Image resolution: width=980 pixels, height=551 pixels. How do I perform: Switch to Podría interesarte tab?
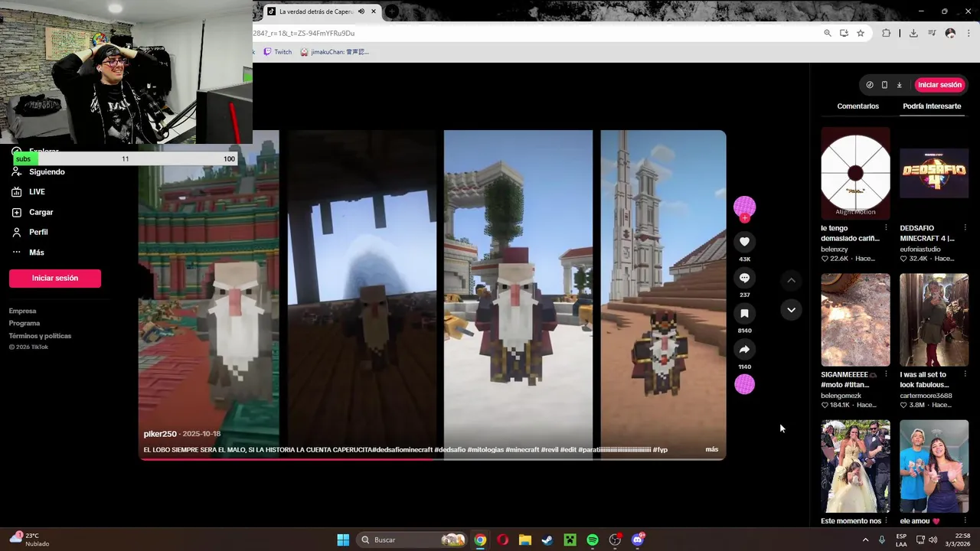(932, 106)
